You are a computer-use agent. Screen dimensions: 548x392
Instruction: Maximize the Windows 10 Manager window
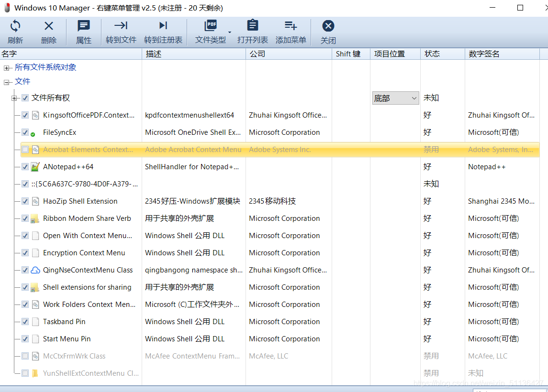pos(520,8)
